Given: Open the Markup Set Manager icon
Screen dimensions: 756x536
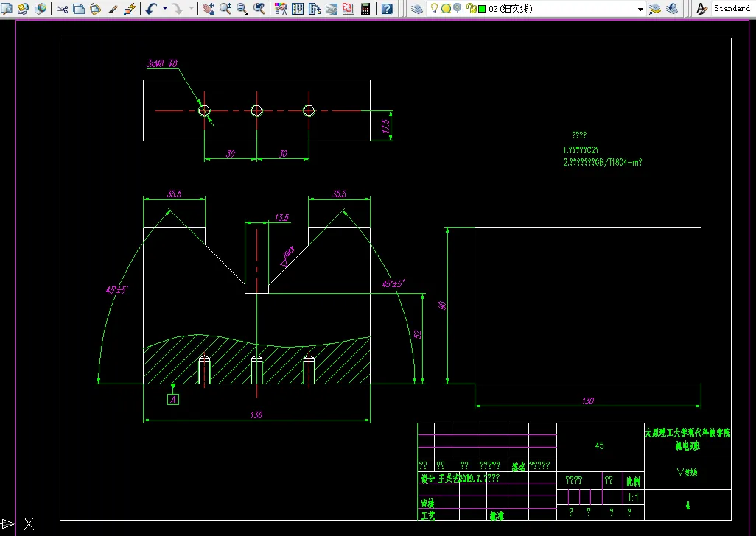Looking at the screenshot, I should pyautogui.click(x=348, y=9).
